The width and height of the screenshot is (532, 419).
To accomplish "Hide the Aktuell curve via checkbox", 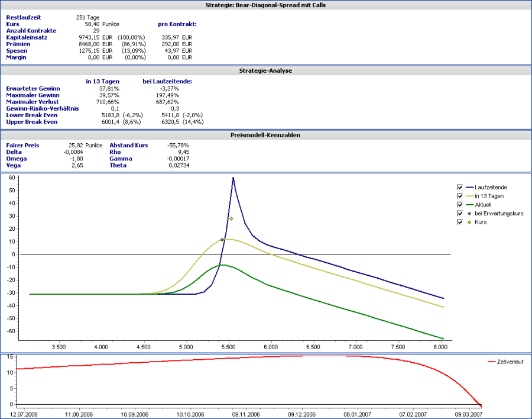I will pyautogui.click(x=460, y=205).
